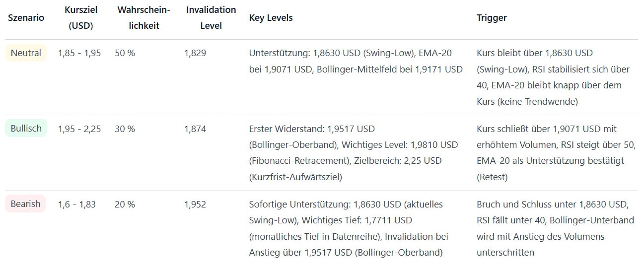
Task: Click the Szenario column header
Action: click(26, 18)
